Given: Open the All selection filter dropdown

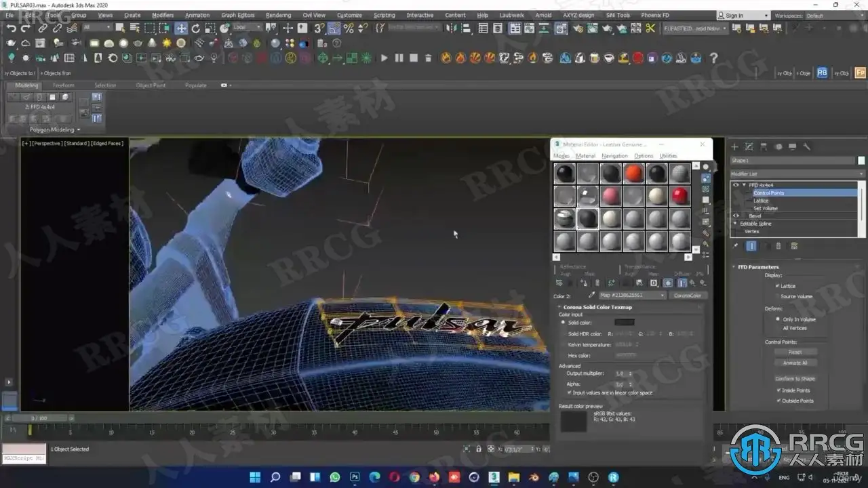Looking at the screenshot, I should (97, 28).
